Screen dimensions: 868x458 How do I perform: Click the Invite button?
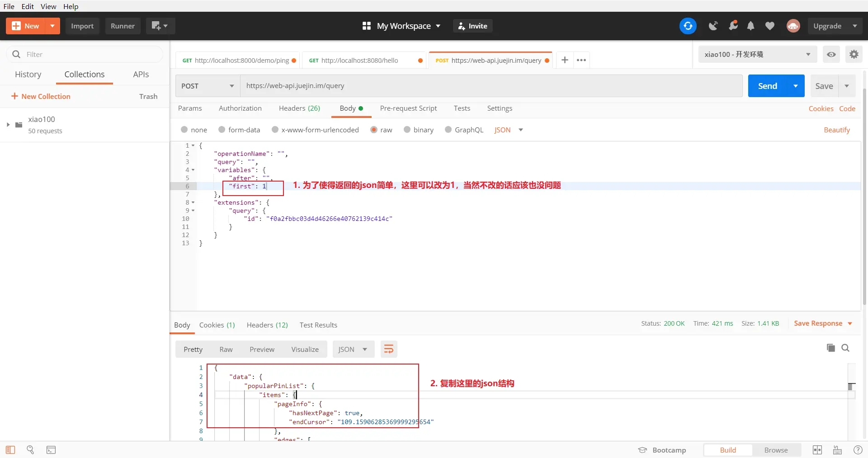tap(472, 26)
